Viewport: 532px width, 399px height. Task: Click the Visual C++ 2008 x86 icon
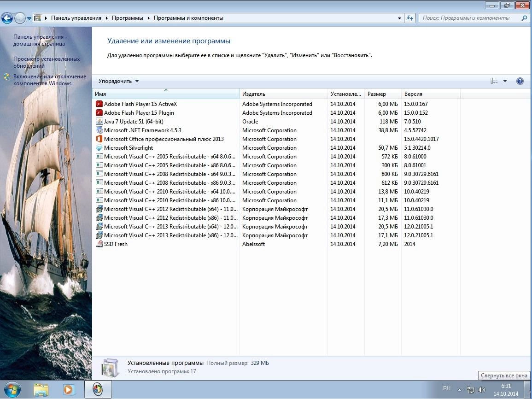click(x=99, y=183)
